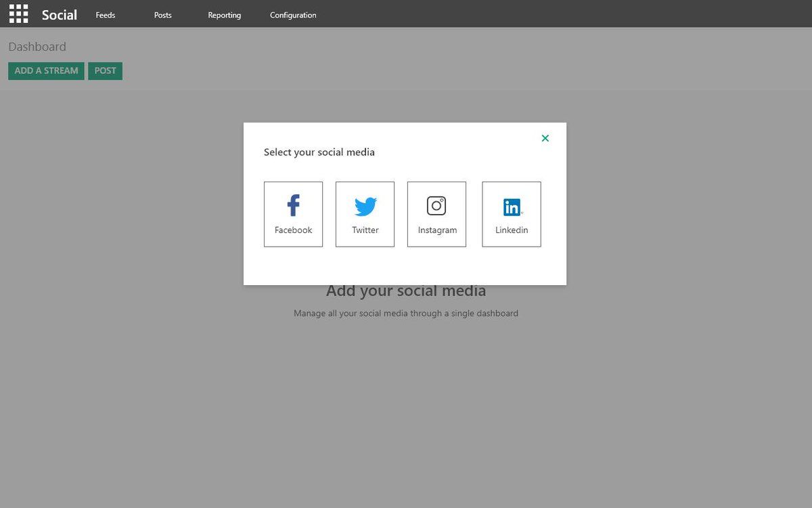Image resolution: width=812 pixels, height=508 pixels.
Task: Choose the Facebook text label
Action: point(293,230)
